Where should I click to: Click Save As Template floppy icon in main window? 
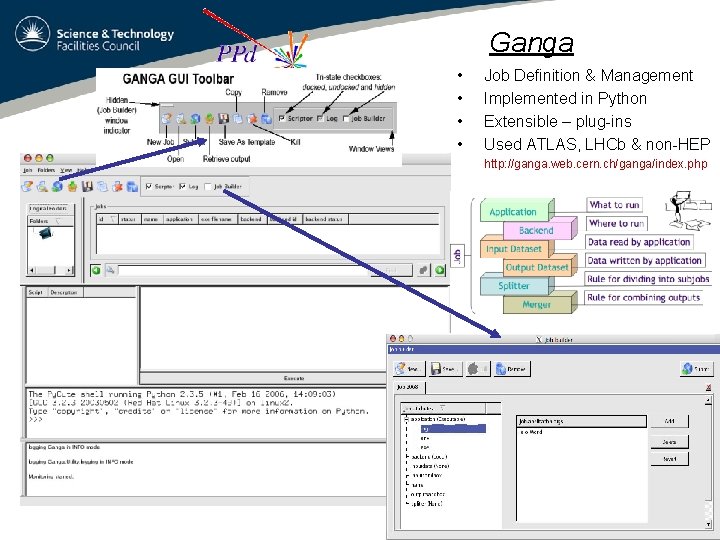coord(87,186)
